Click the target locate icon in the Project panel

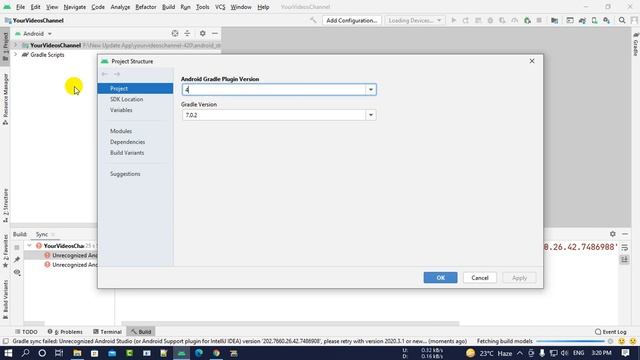(175, 33)
